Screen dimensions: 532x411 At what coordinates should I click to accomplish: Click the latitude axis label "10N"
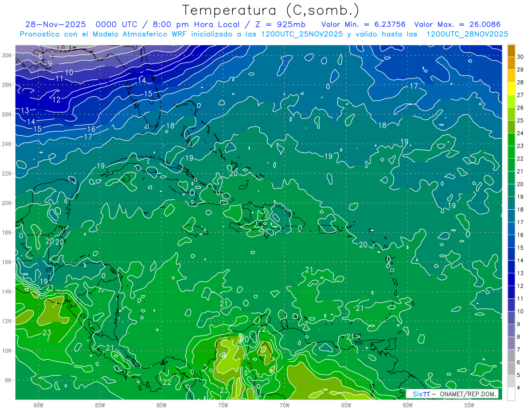8,350
